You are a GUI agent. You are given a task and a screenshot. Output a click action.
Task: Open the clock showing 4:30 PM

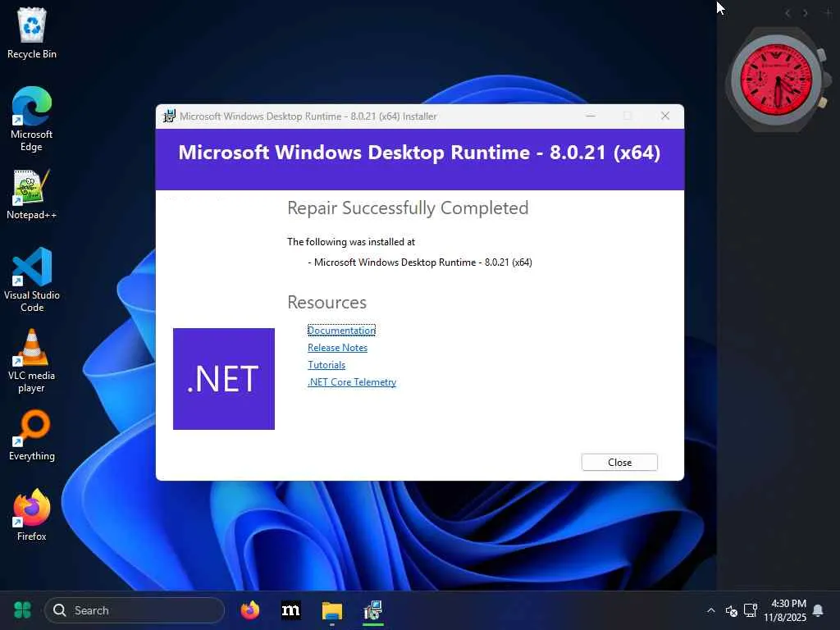785,610
